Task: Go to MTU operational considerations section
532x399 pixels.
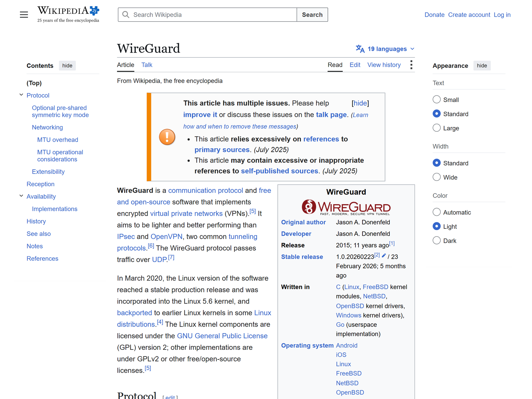Action: coord(60,156)
